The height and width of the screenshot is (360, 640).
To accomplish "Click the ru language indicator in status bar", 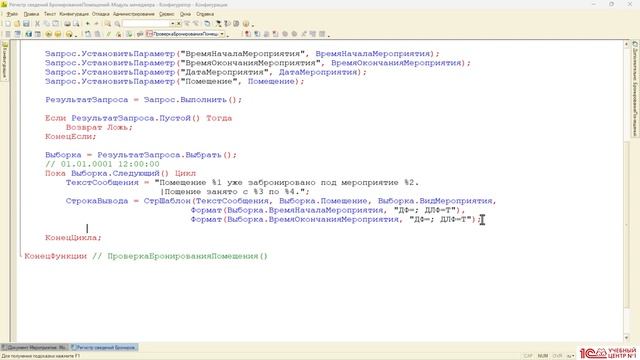I will tap(570, 356).
